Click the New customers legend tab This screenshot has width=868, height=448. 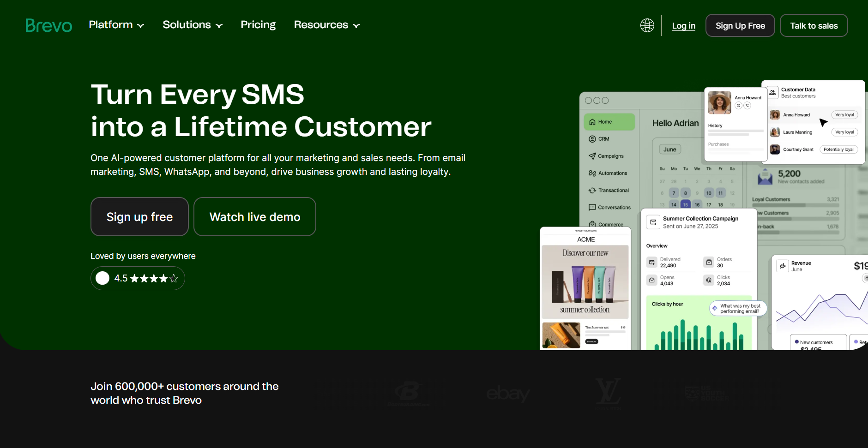(x=818, y=342)
